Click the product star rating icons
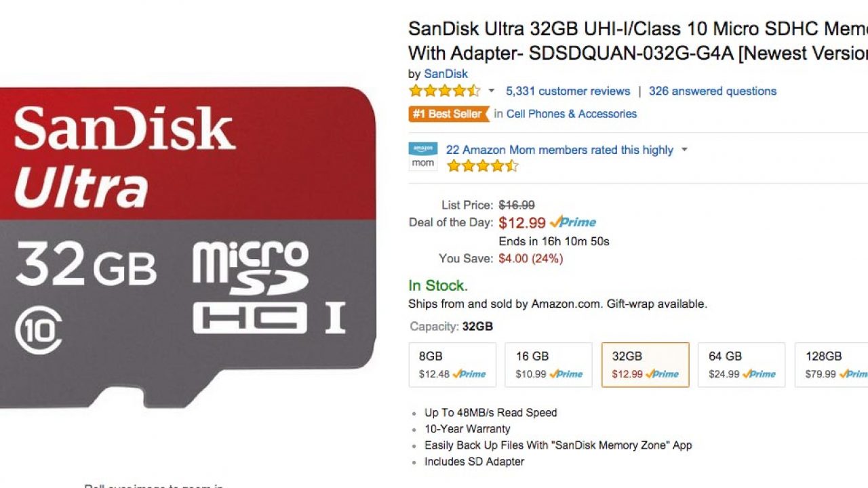Image resolution: width=868 pixels, height=488 pixels. click(x=444, y=91)
